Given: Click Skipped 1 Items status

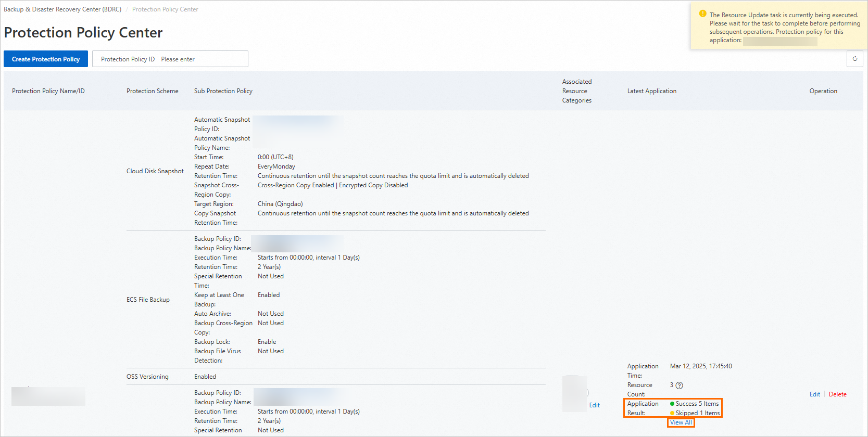Looking at the screenshot, I should point(695,413).
